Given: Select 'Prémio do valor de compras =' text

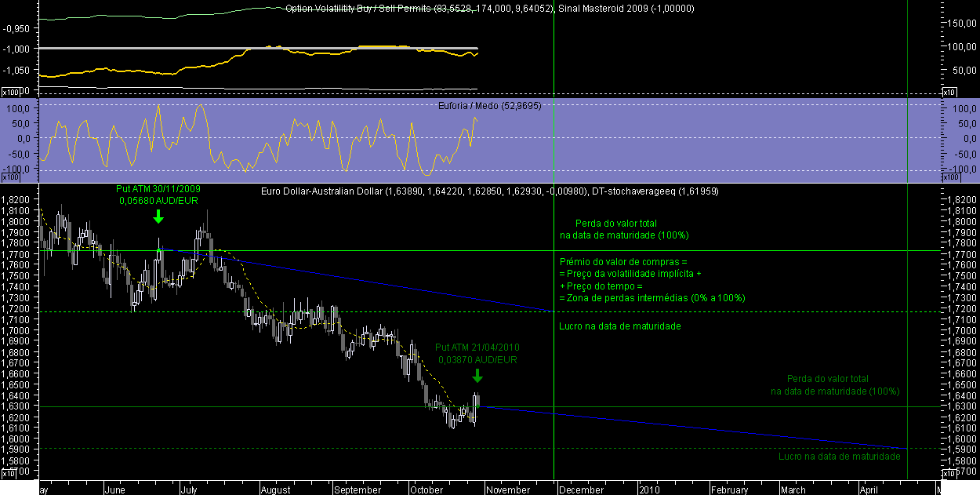Looking at the screenshot, I should (x=623, y=261).
